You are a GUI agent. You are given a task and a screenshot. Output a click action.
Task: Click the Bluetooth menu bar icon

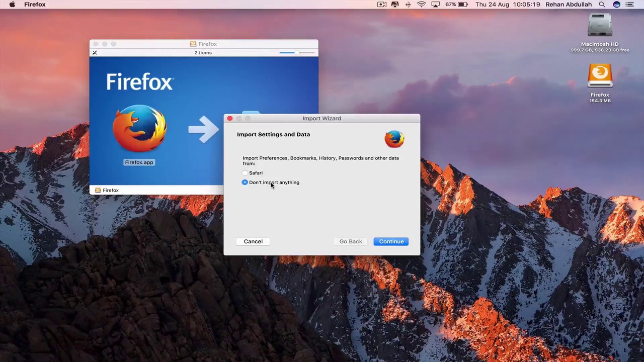pyautogui.click(x=408, y=5)
